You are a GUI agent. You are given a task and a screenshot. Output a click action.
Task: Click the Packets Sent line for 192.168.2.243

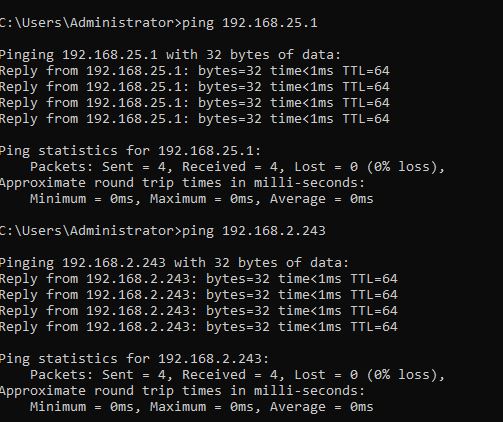(x=238, y=375)
